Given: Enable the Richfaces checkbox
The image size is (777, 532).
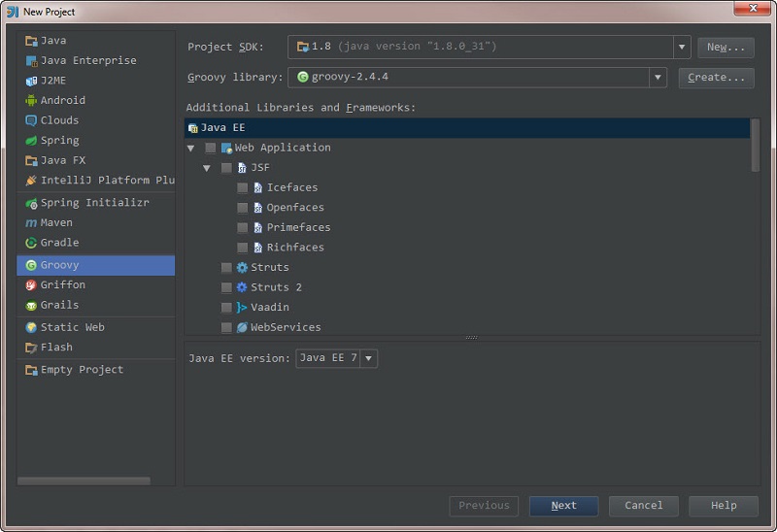Looking at the screenshot, I should pos(242,248).
